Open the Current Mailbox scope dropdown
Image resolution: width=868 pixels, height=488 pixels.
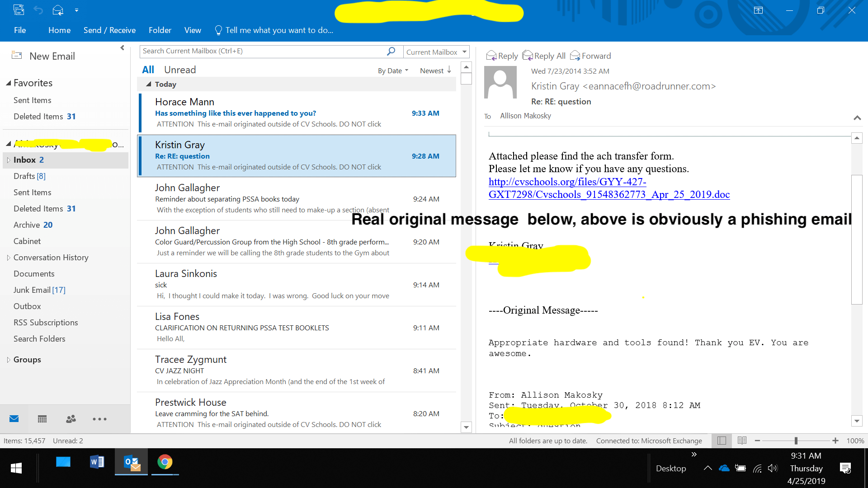pos(436,52)
